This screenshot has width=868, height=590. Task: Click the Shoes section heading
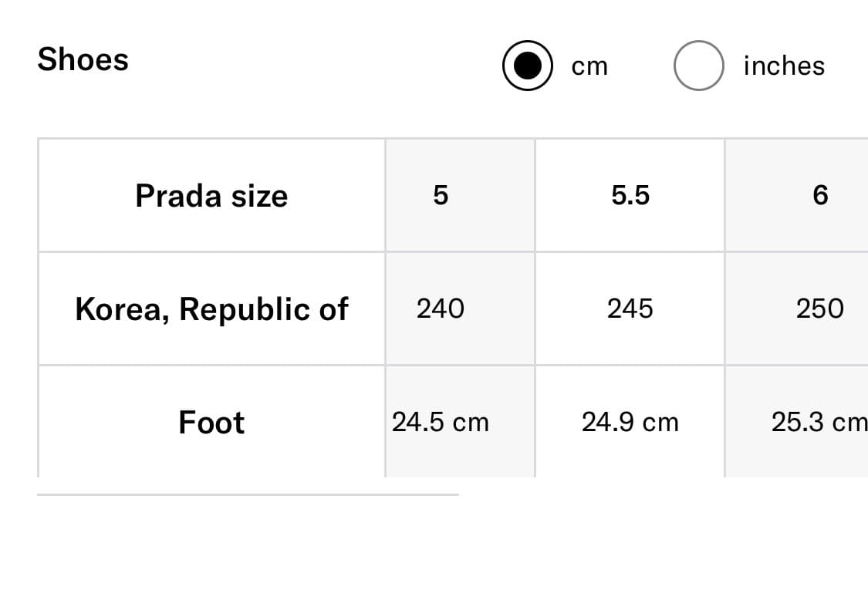83,59
